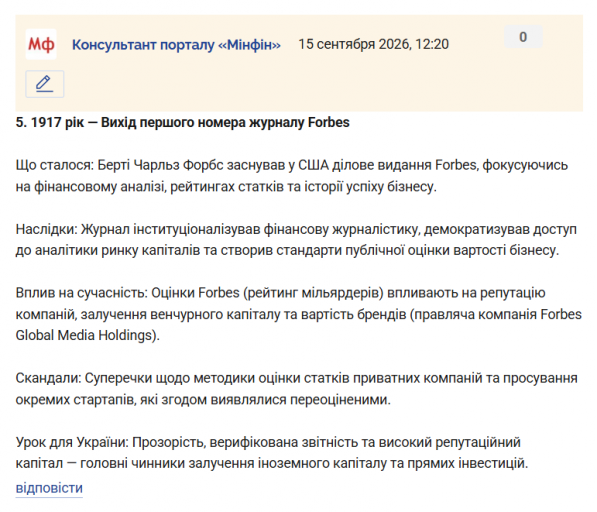Image resolution: width=597 pixels, height=512 pixels.
Task: Click heading «5. 1917 рік — Вихід першого номера журналу Forbes»
Action: (182, 123)
